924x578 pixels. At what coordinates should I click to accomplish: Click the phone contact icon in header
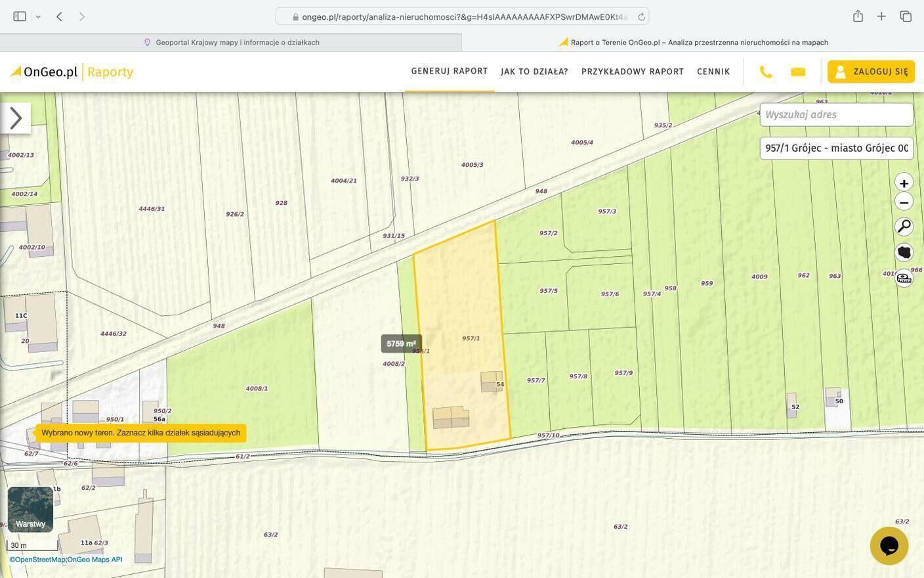click(x=766, y=72)
